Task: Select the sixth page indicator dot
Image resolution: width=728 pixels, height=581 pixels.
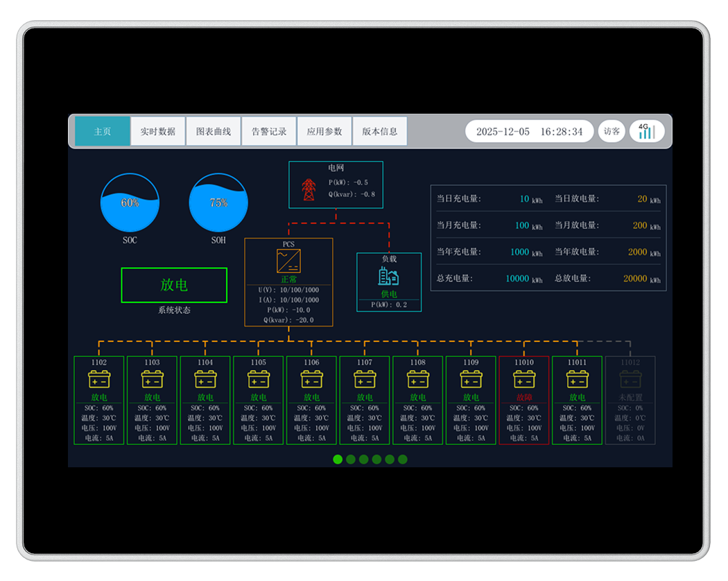Action: (403, 459)
